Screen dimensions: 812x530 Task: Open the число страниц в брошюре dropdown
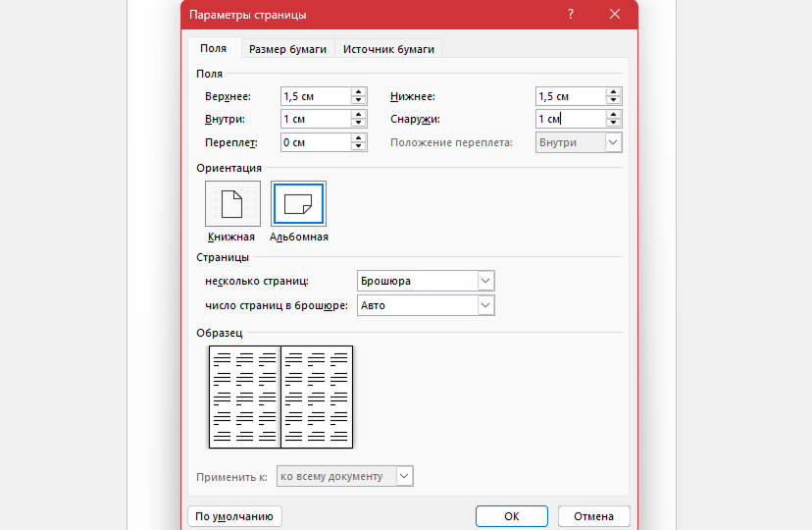pos(426,305)
